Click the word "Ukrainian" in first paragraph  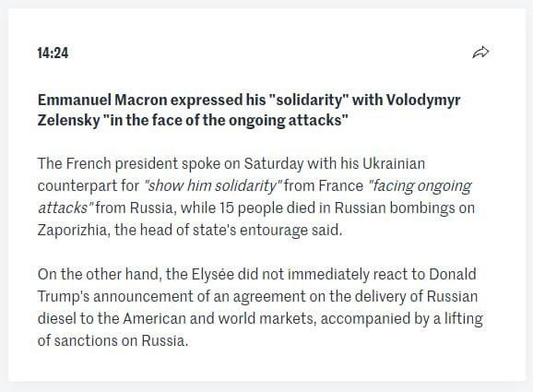[x=394, y=163]
